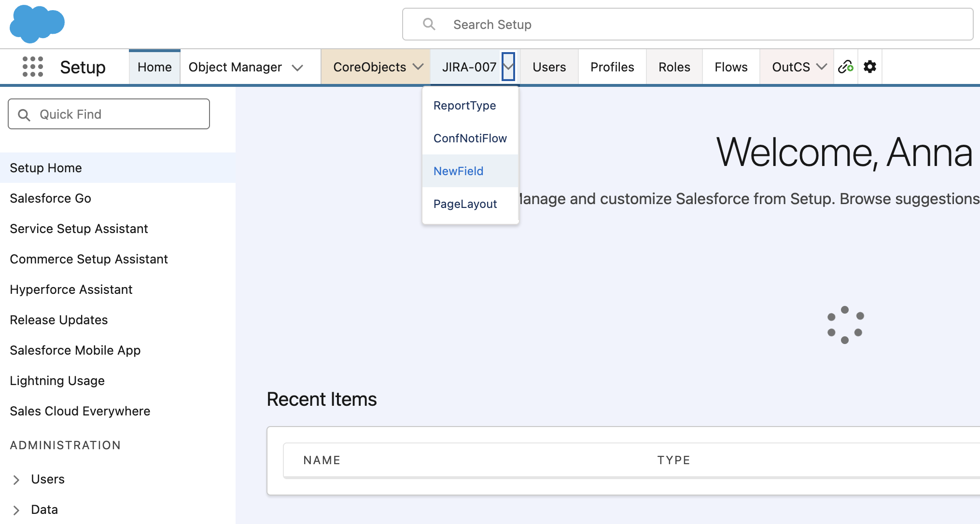This screenshot has width=980, height=524.
Task: Select NewField in the dropdown menu
Action: [x=470, y=171]
